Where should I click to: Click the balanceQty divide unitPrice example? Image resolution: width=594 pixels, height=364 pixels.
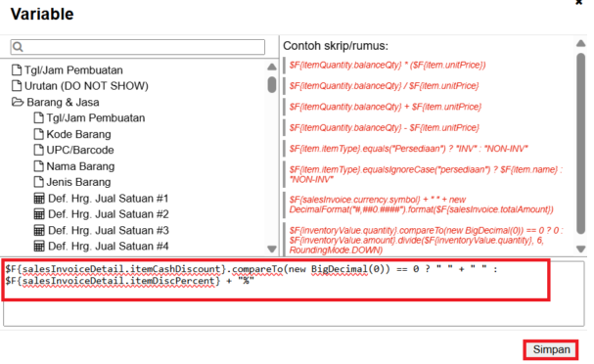click(x=384, y=86)
